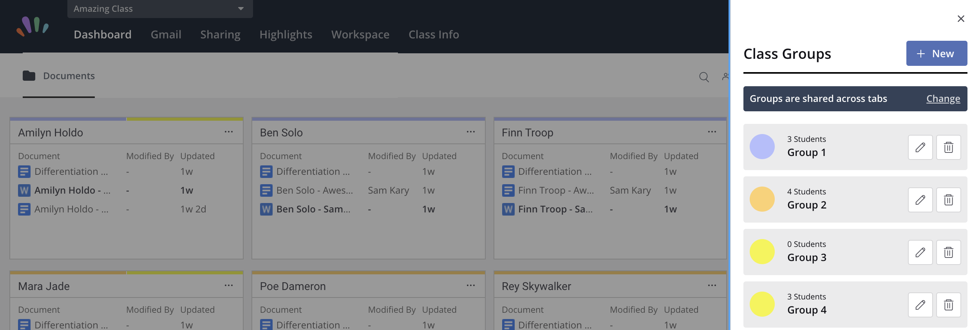Viewport: 980px width, 330px height.
Task: Open Amilyn Holdo student card title
Action: (51, 132)
